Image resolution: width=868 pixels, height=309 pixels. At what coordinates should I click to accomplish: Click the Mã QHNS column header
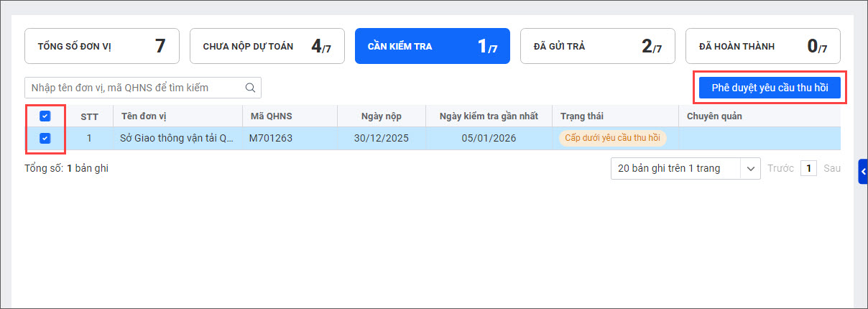[272, 116]
